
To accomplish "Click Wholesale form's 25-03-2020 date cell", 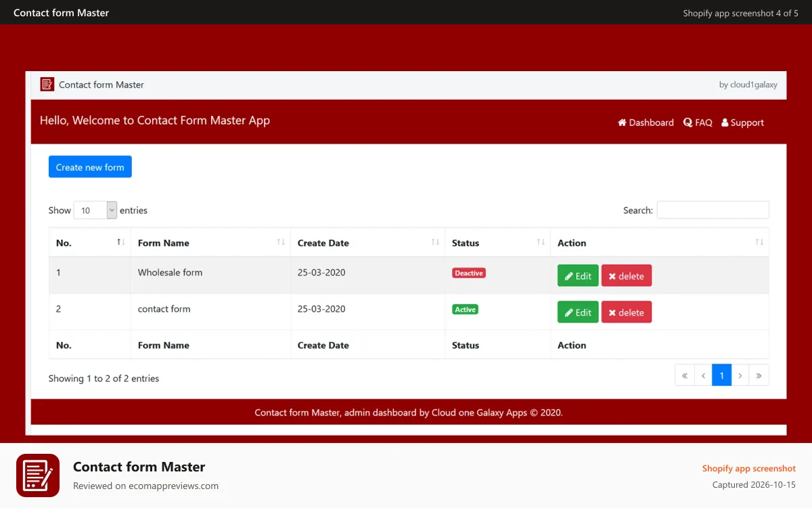I will tap(367, 275).
